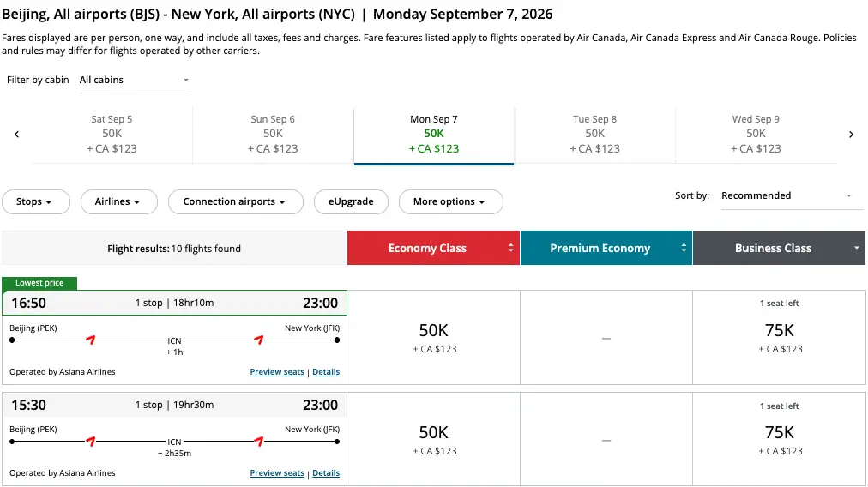Open the Airlines filter dropdown
The image size is (868, 487).
click(118, 202)
